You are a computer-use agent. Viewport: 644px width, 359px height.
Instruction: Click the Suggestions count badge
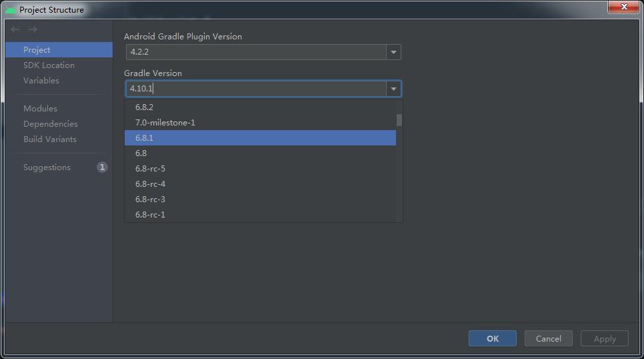102,167
